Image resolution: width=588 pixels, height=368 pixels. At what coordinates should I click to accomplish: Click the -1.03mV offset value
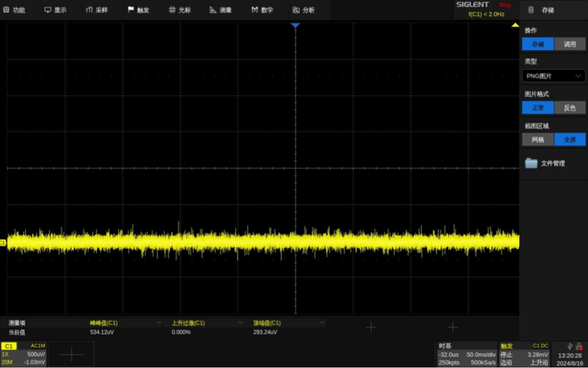tap(34, 363)
